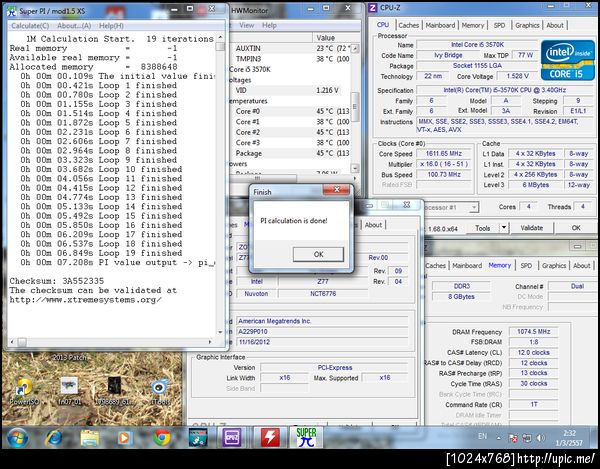The image size is (600, 469).
Task: Click the EN language indicator in system tray
Action: [x=484, y=437]
